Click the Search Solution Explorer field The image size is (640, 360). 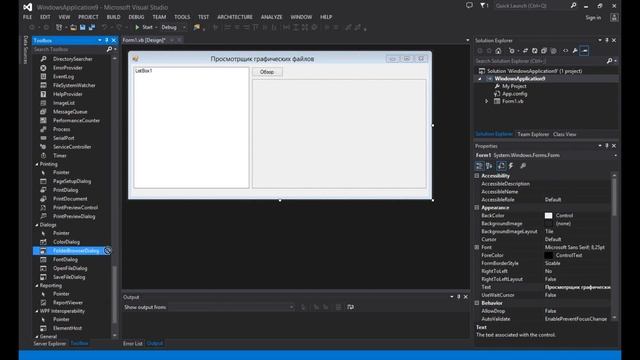(540, 61)
